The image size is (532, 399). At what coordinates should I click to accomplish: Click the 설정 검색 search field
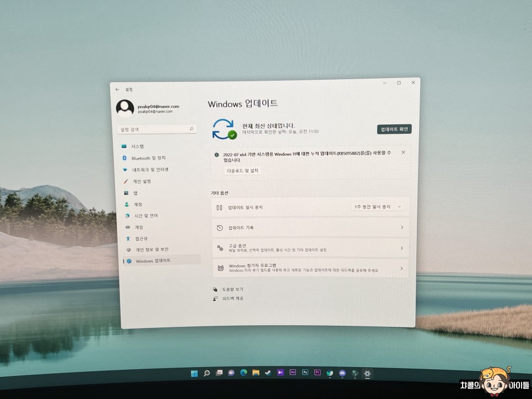[x=157, y=129]
